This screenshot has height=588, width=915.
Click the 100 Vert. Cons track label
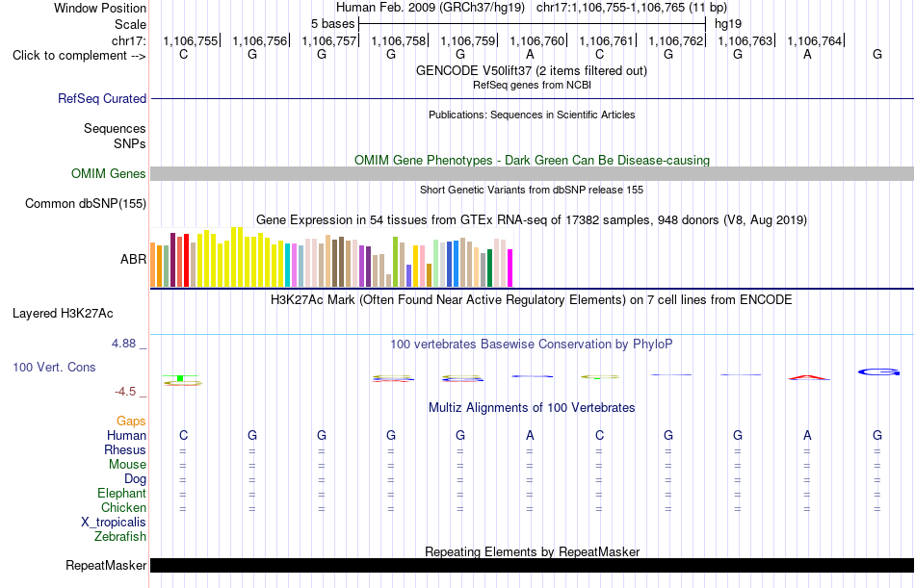point(54,367)
